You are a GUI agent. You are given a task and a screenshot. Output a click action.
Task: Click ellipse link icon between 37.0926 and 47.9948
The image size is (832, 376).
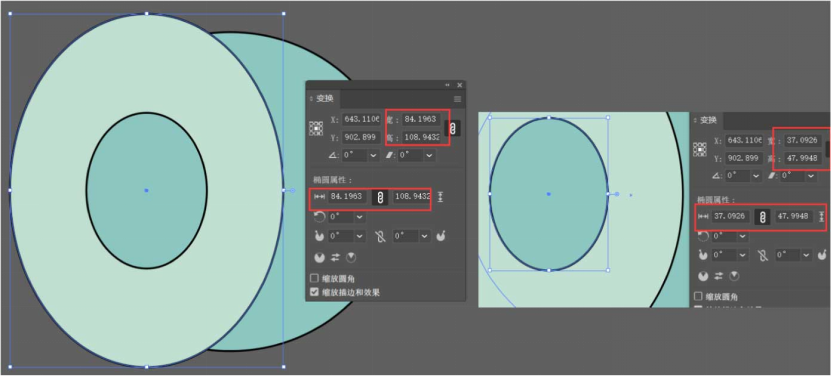[x=762, y=217]
